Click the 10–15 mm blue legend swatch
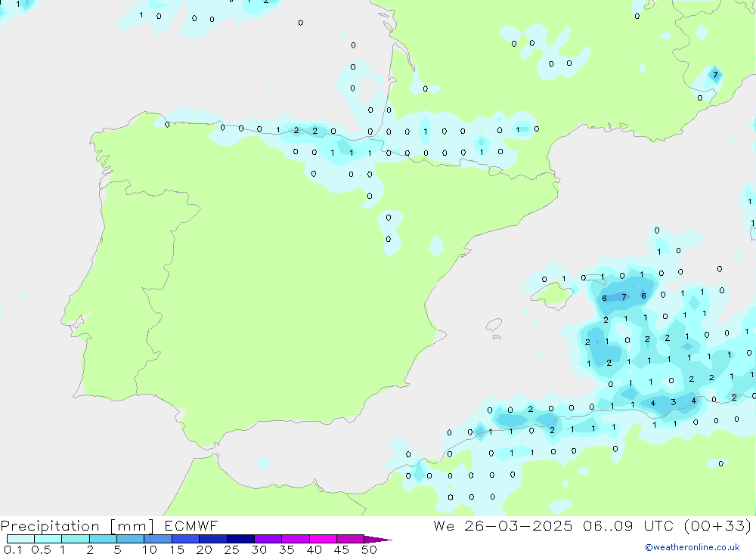This screenshot has width=756, height=554. tap(158, 539)
